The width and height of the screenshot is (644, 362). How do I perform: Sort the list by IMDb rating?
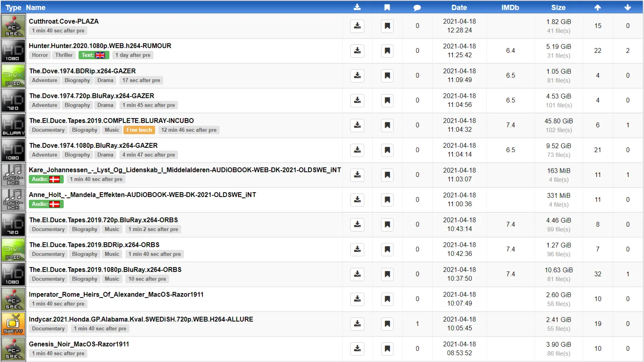510,7
